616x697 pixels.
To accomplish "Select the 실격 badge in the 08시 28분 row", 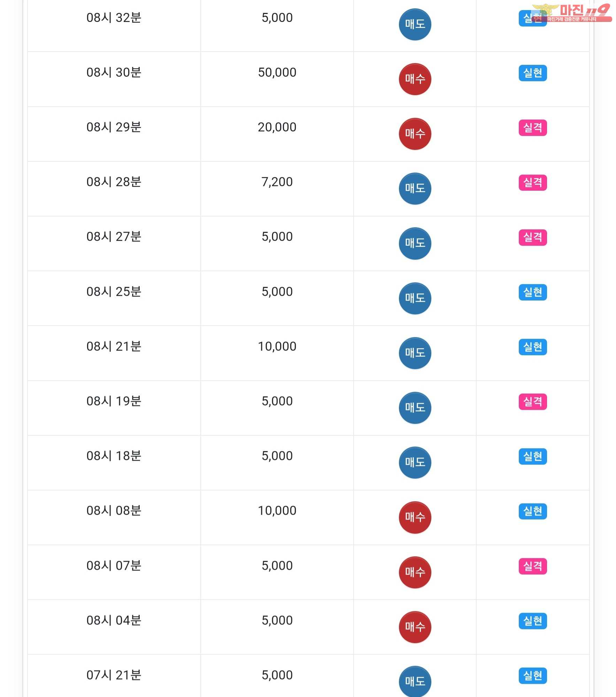I will point(532,182).
